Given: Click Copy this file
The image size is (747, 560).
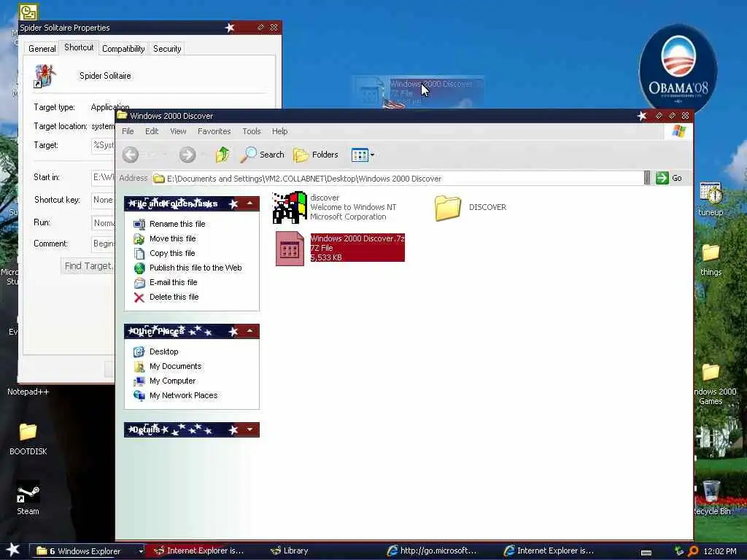Looking at the screenshot, I should click(172, 253).
